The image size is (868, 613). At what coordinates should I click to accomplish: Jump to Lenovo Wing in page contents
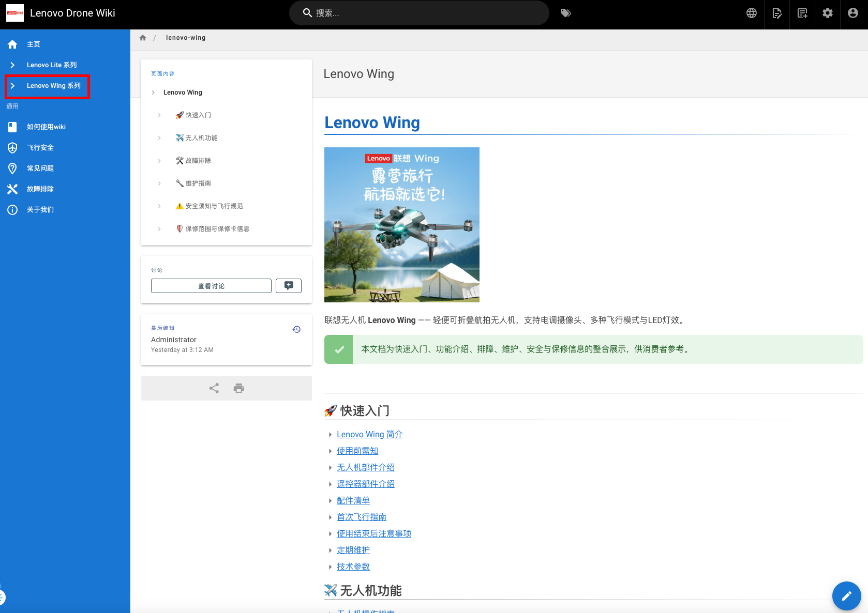(183, 93)
